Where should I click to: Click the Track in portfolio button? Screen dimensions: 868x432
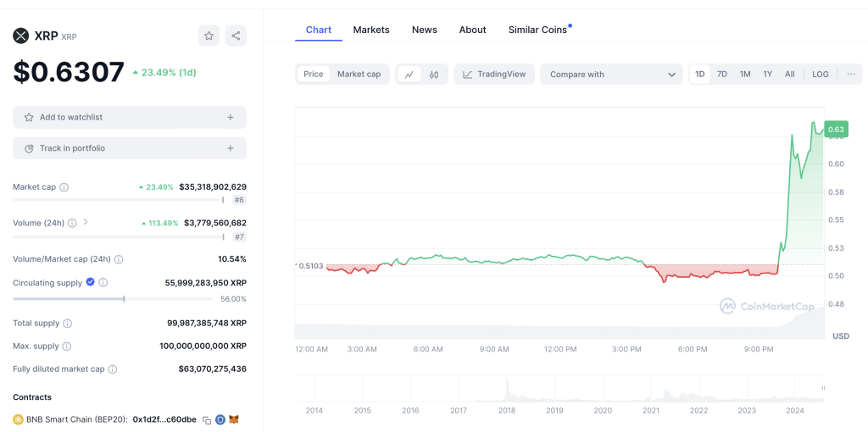130,148
